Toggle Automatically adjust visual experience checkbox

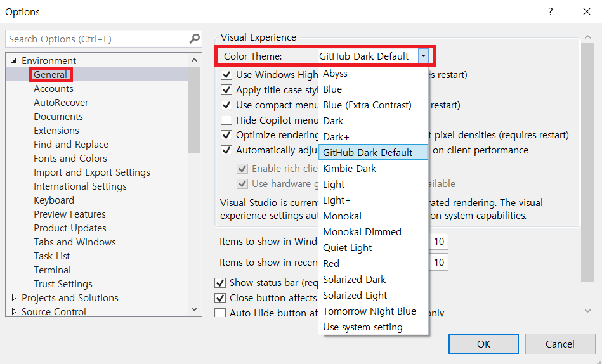pos(226,150)
